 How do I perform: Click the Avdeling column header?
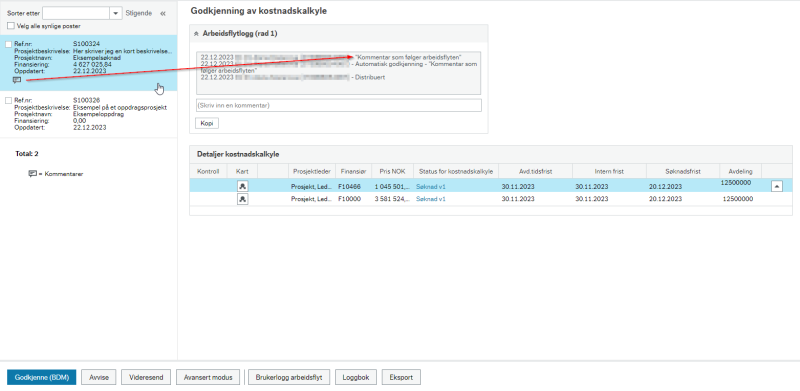click(x=740, y=172)
